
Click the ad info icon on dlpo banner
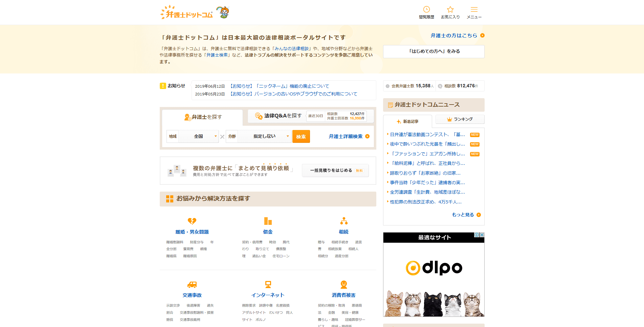476,235
